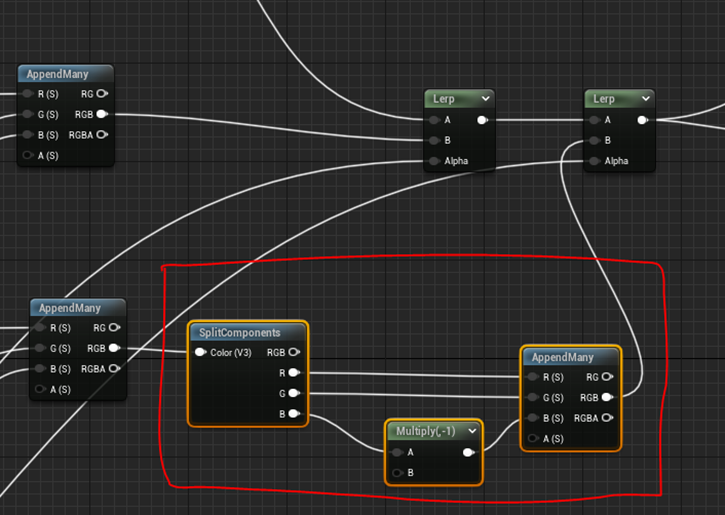Screen dimensions: 725x515
Task: Click the B input pin on the left Lerp node
Action: [x=434, y=141]
